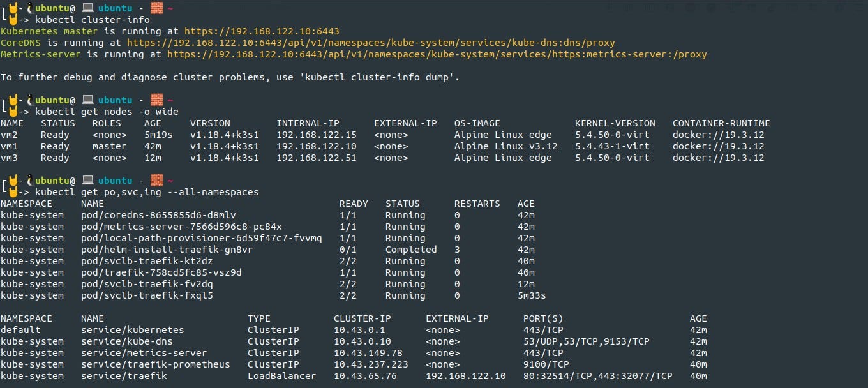The width and height of the screenshot is (868, 388).
Task: Click 'Alpine Linux v3.12' OS image
Action: [506, 146]
